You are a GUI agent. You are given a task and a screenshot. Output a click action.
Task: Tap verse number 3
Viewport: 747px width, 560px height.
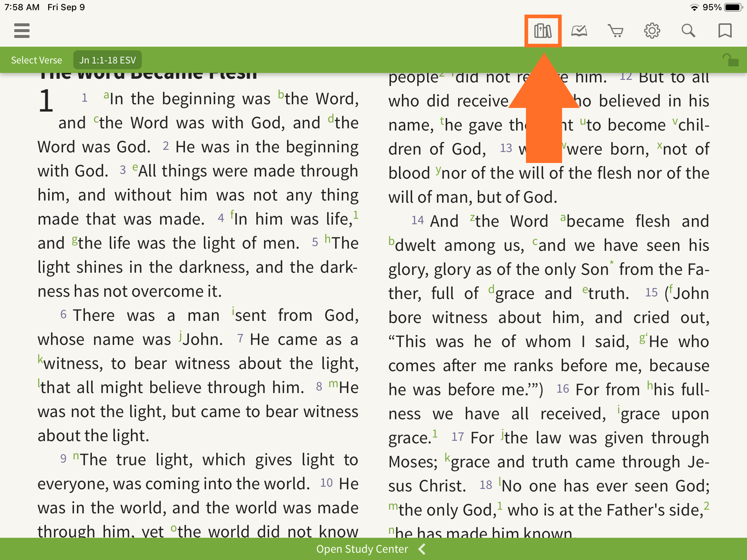(x=123, y=170)
